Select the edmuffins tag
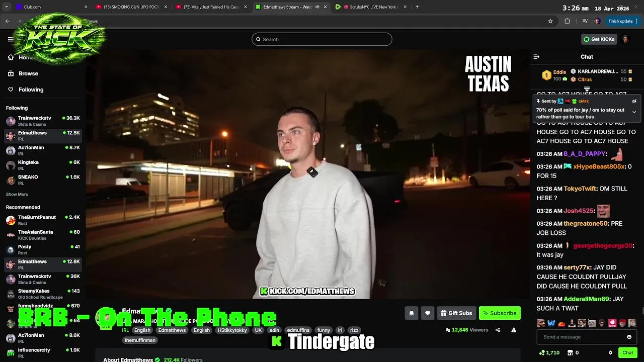Viewport: 644px width, 362px height. 298,330
